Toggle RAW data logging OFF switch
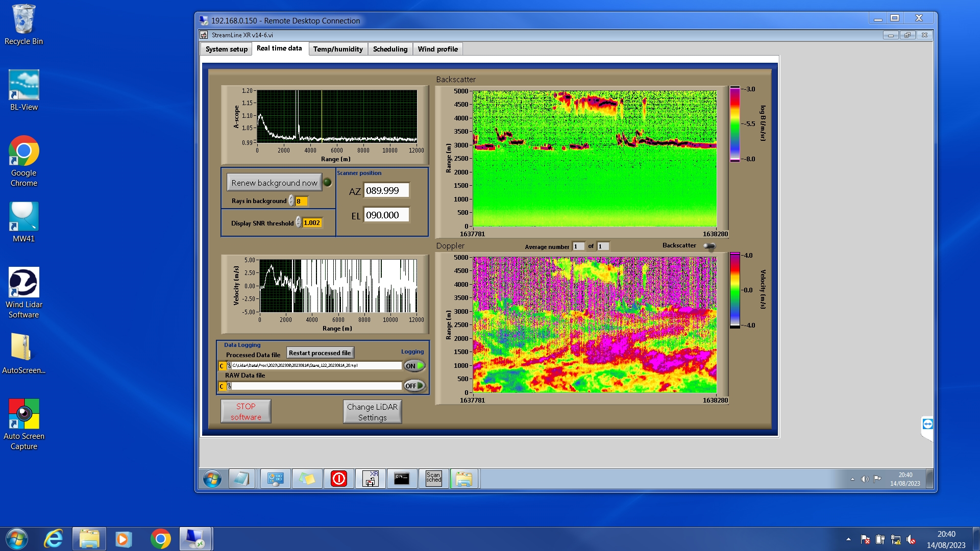This screenshot has height=551, width=980. coord(414,386)
